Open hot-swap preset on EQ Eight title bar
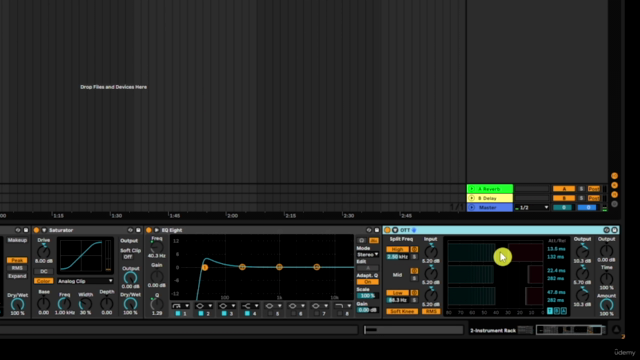 [x=369, y=230]
